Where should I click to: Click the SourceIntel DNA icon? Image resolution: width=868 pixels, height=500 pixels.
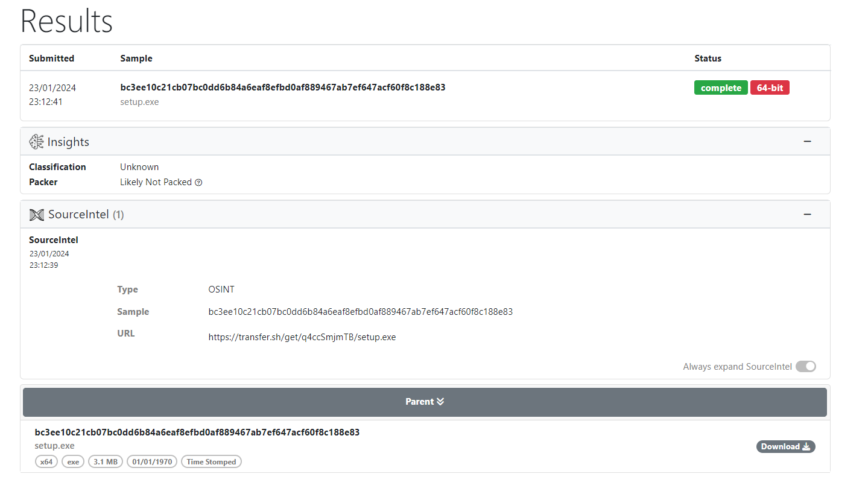(36, 214)
